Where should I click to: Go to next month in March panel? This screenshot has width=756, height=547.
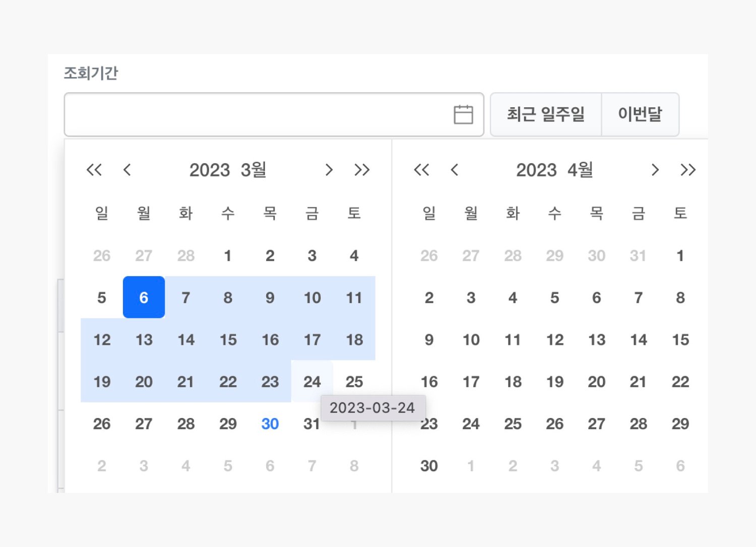[329, 170]
